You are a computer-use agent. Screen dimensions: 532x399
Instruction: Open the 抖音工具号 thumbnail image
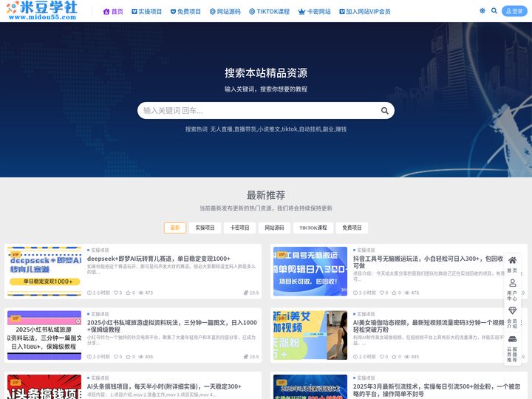(x=310, y=271)
